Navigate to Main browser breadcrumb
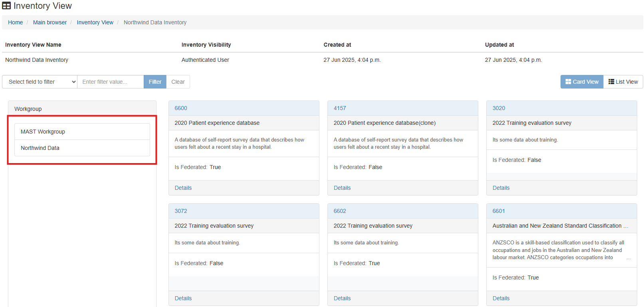The image size is (644, 307). click(x=50, y=22)
